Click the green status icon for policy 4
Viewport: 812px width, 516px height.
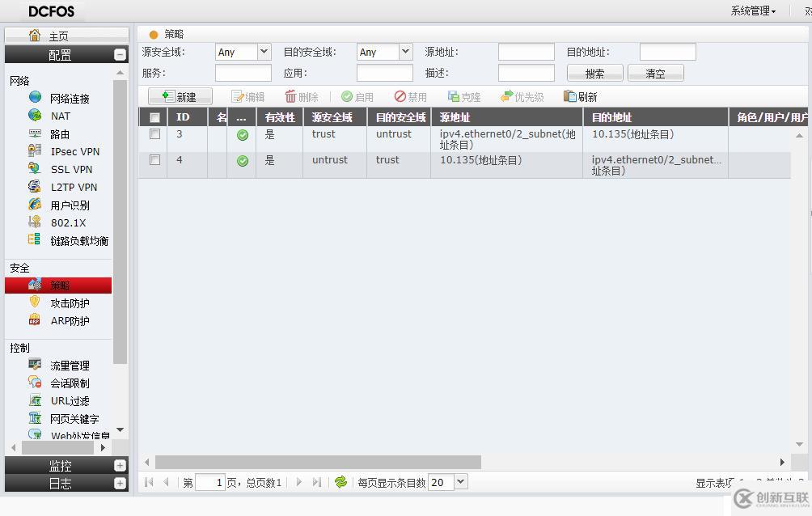tap(243, 161)
